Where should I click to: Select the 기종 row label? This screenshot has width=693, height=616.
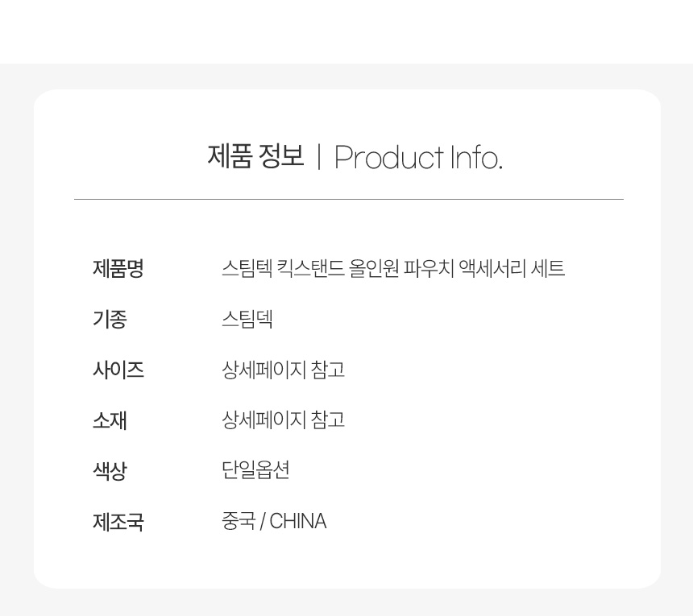pyautogui.click(x=110, y=319)
